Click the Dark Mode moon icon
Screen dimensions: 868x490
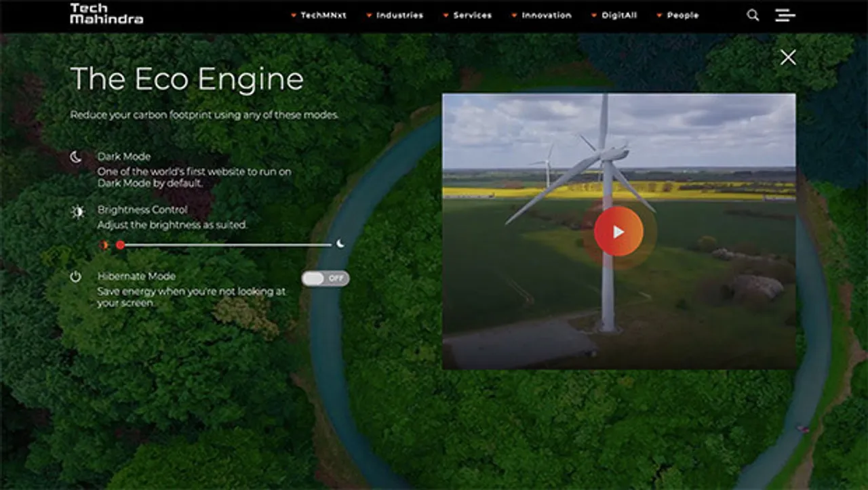(x=76, y=157)
